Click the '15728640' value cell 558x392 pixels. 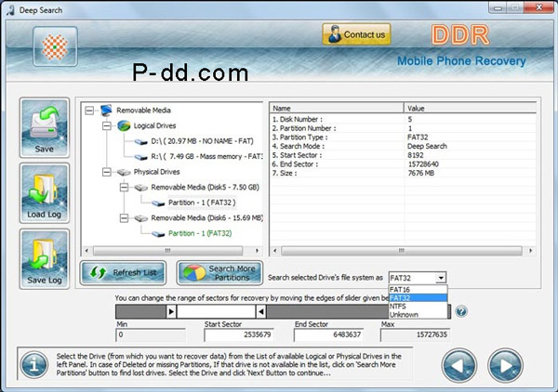(423, 164)
